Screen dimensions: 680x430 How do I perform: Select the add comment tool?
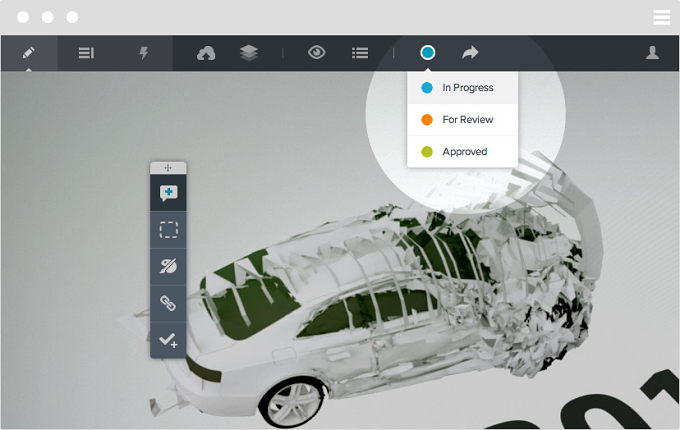tap(168, 193)
